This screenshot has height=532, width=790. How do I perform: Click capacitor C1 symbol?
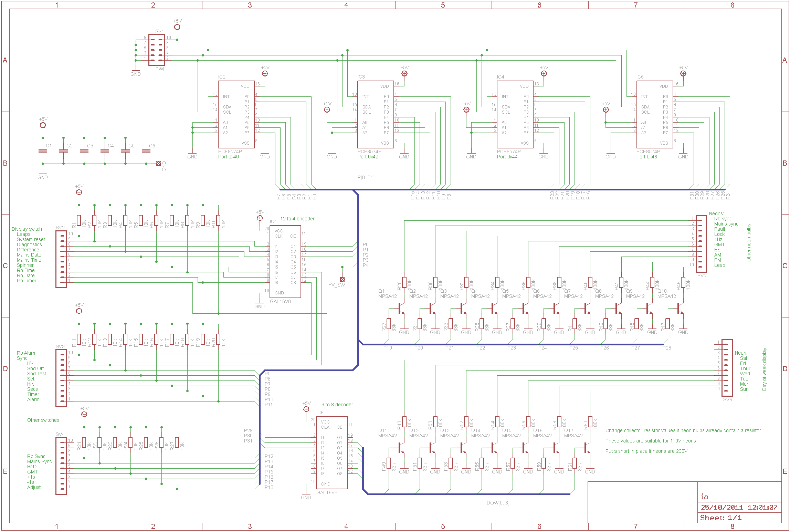click(x=43, y=151)
